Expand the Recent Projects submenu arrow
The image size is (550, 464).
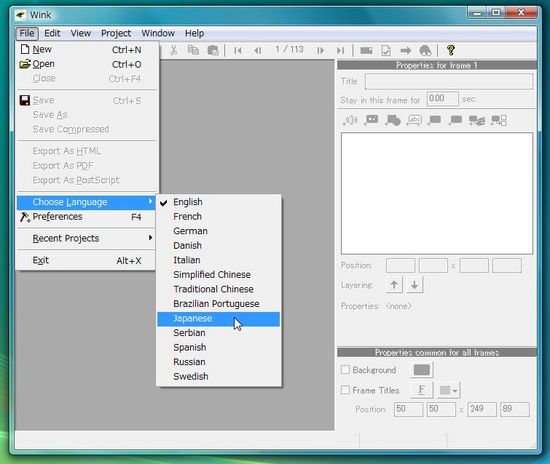tap(150, 238)
